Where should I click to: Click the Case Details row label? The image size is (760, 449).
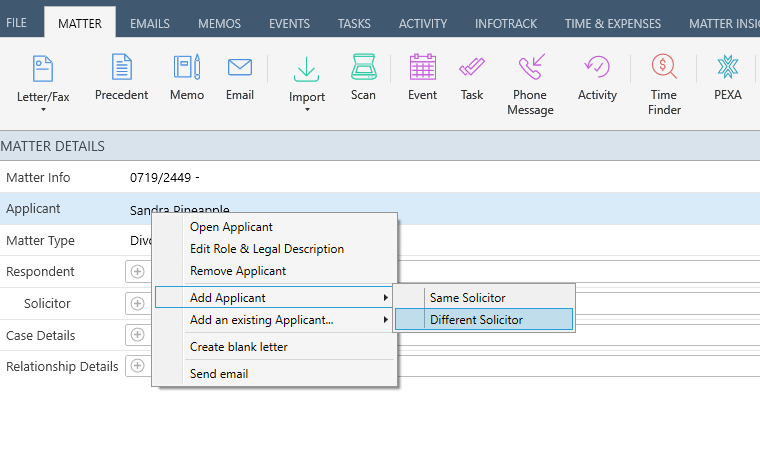(41, 336)
